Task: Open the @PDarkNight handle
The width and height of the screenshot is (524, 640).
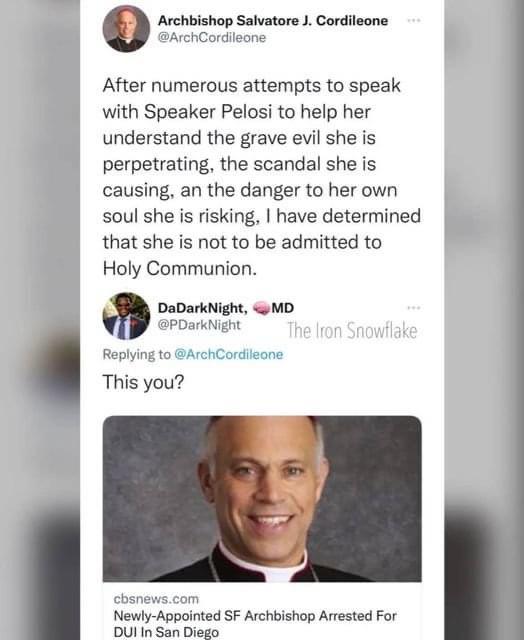Action: click(199, 325)
